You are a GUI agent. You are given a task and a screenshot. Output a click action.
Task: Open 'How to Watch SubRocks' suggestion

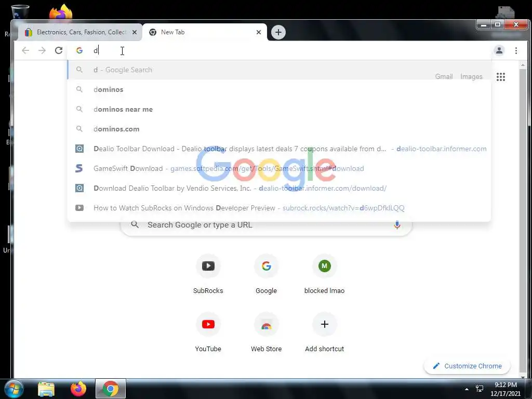(279, 208)
